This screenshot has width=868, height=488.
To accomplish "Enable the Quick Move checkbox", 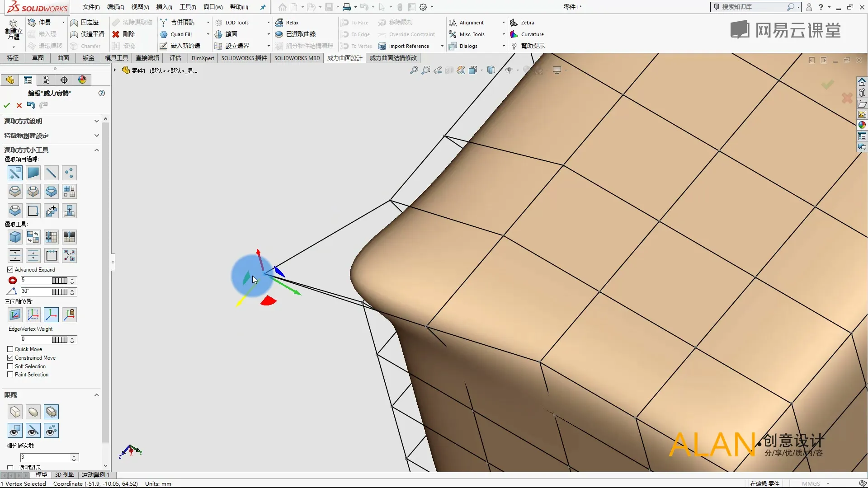I will click(10, 349).
